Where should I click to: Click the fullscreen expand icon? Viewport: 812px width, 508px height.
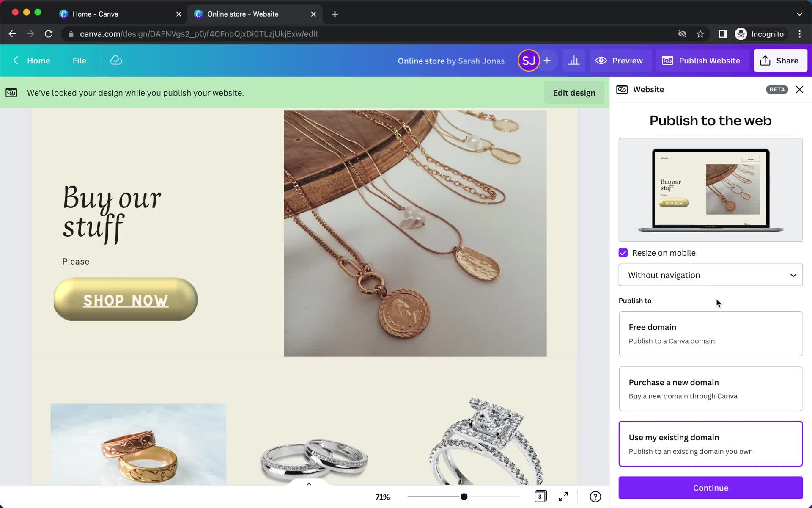point(564,496)
